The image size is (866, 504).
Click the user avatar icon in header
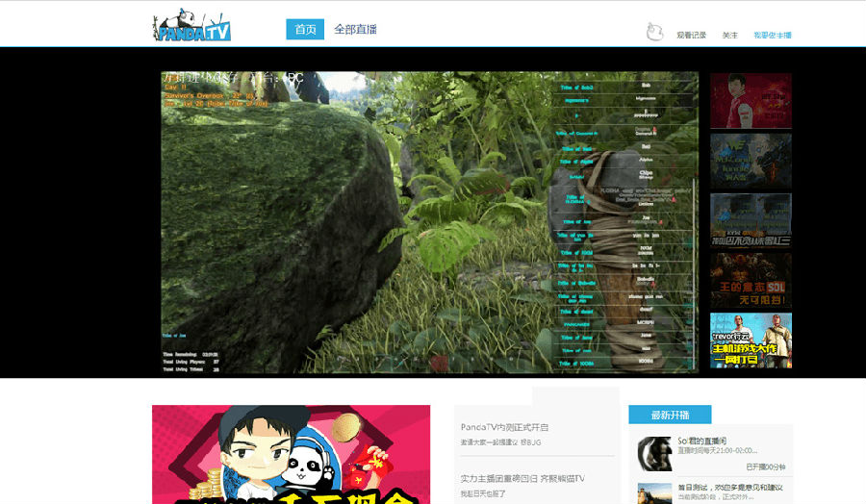654,32
